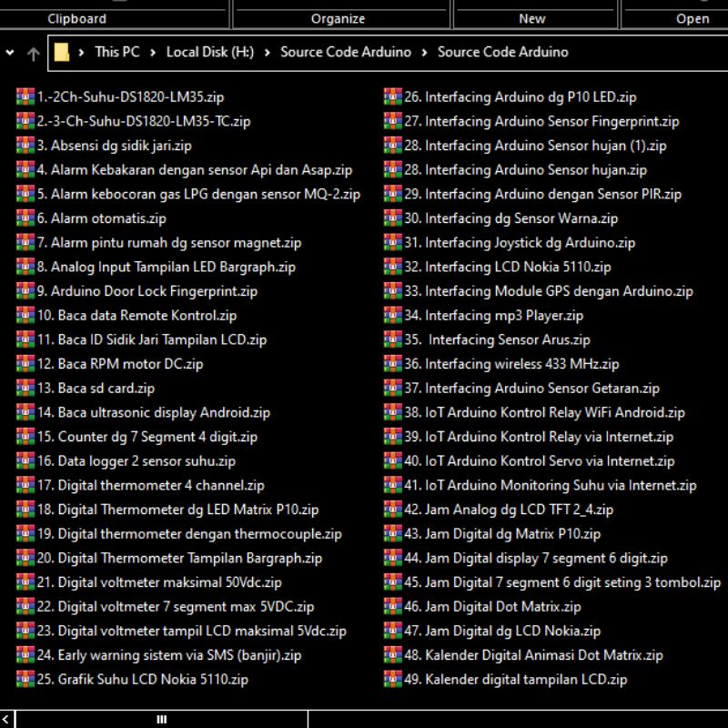Expand the chevron after Local Disk (H:)
728x728 pixels.
point(268,53)
